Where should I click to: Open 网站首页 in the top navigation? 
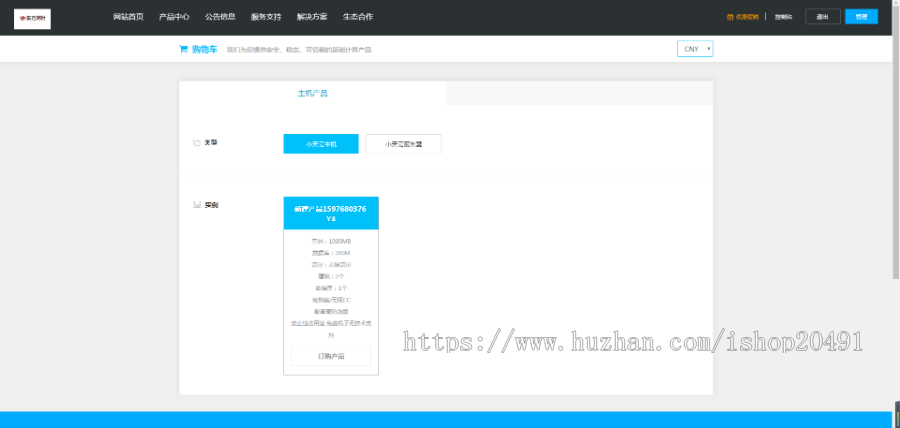click(x=128, y=17)
